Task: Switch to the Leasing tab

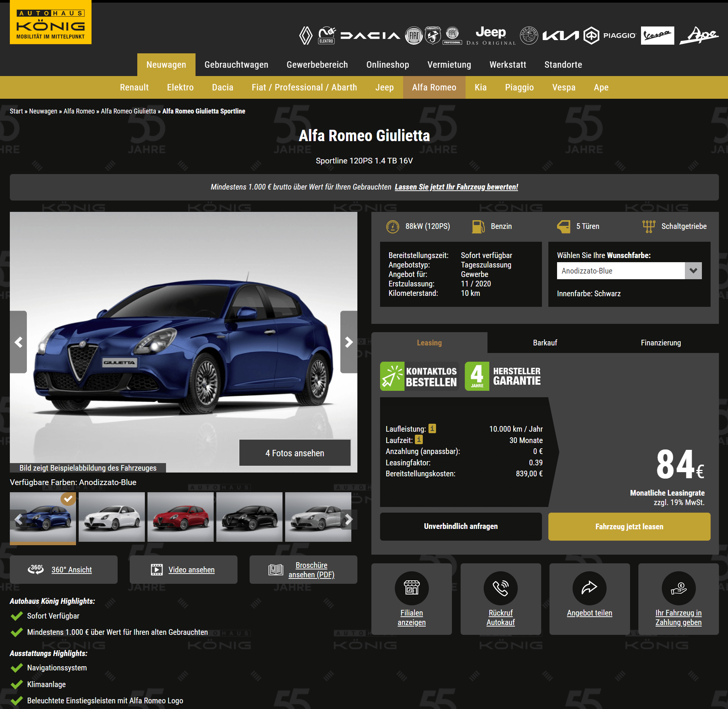Action: pyautogui.click(x=429, y=343)
